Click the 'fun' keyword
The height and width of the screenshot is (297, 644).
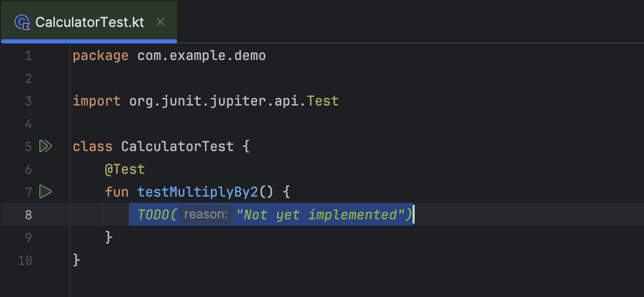pyautogui.click(x=116, y=192)
